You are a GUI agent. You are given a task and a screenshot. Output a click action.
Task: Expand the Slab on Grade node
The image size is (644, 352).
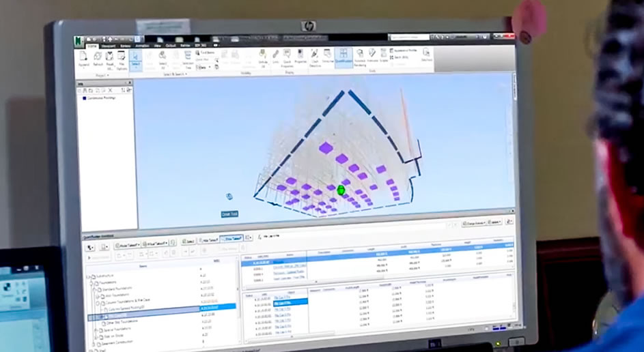tap(96, 336)
